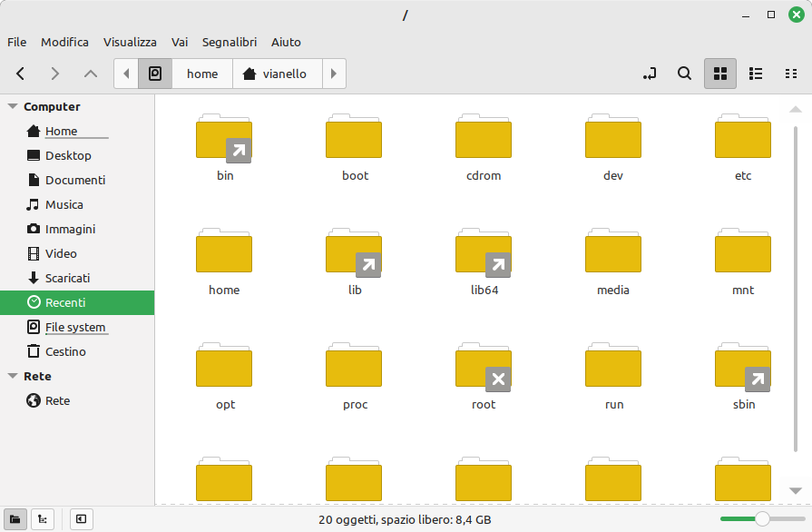Screen dimensions: 812x532
Task: Toggle location entry path mode icon
Action: [650, 74]
